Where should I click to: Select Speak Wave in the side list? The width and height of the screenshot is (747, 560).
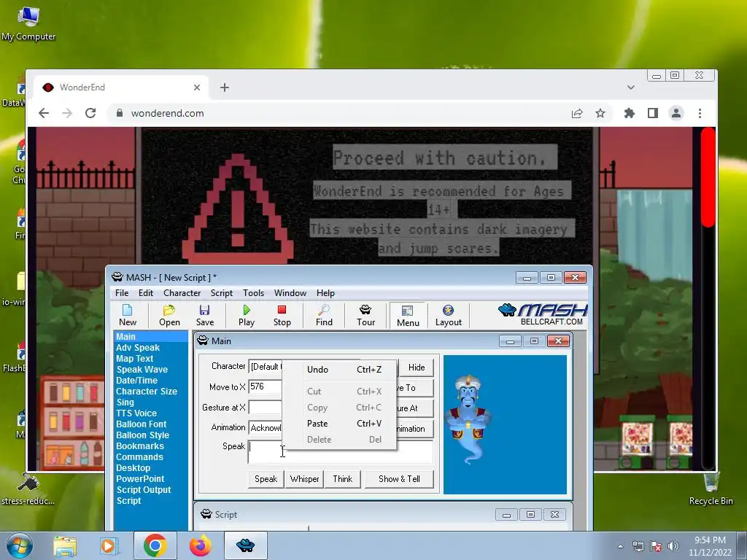point(142,370)
